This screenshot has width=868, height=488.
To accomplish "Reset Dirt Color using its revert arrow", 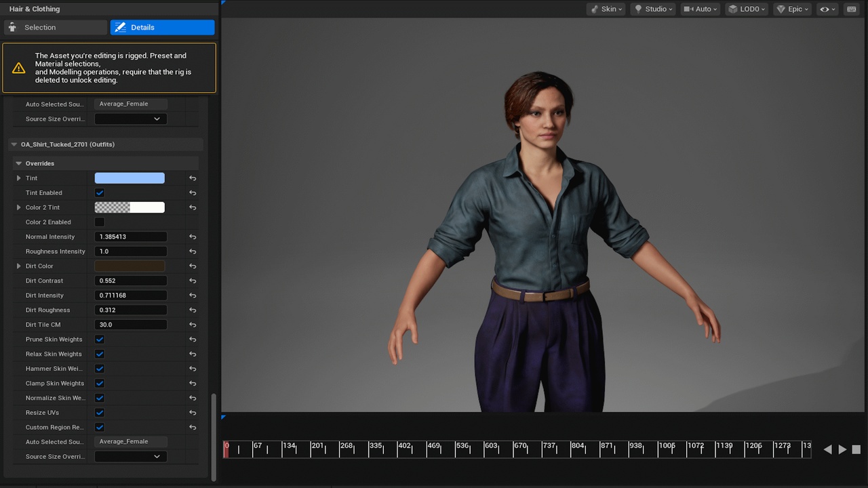I will [x=193, y=266].
